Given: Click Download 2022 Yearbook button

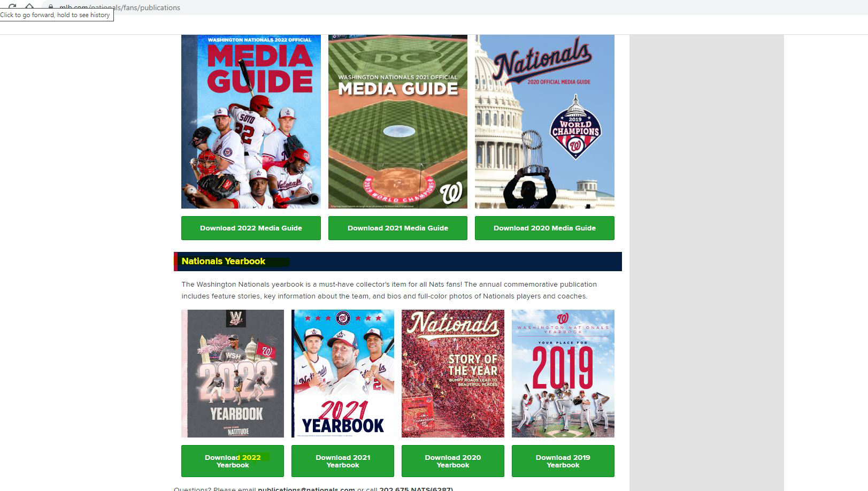Looking at the screenshot, I should [x=233, y=461].
